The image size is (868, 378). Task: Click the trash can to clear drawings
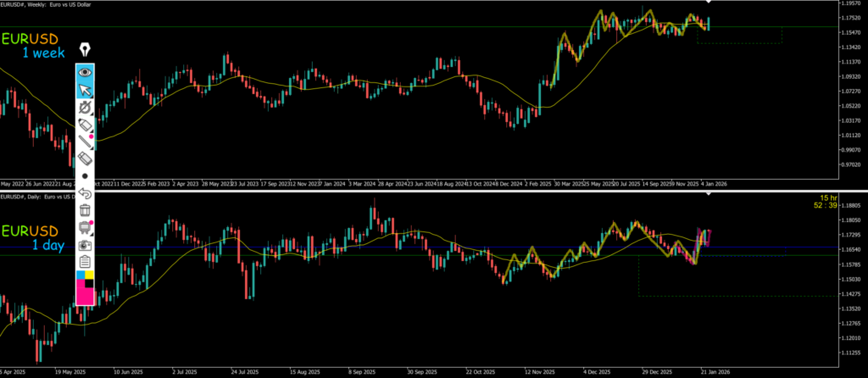(86, 209)
